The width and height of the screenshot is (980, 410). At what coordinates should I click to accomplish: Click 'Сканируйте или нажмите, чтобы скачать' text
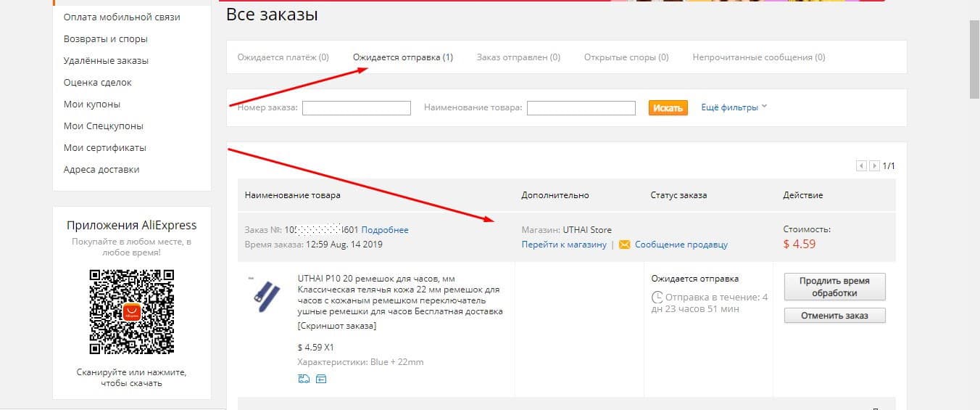[x=132, y=377]
